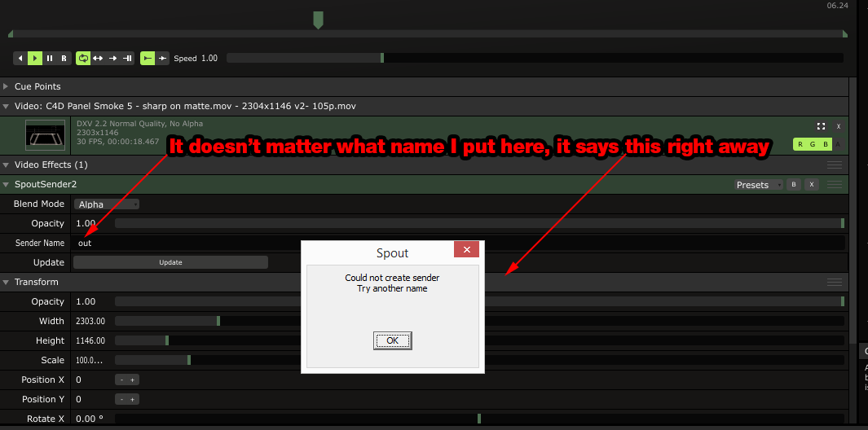Remove SpoutSender2 effect using its X button
The height and width of the screenshot is (430, 868).
pyautogui.click(x=811, y=185)
